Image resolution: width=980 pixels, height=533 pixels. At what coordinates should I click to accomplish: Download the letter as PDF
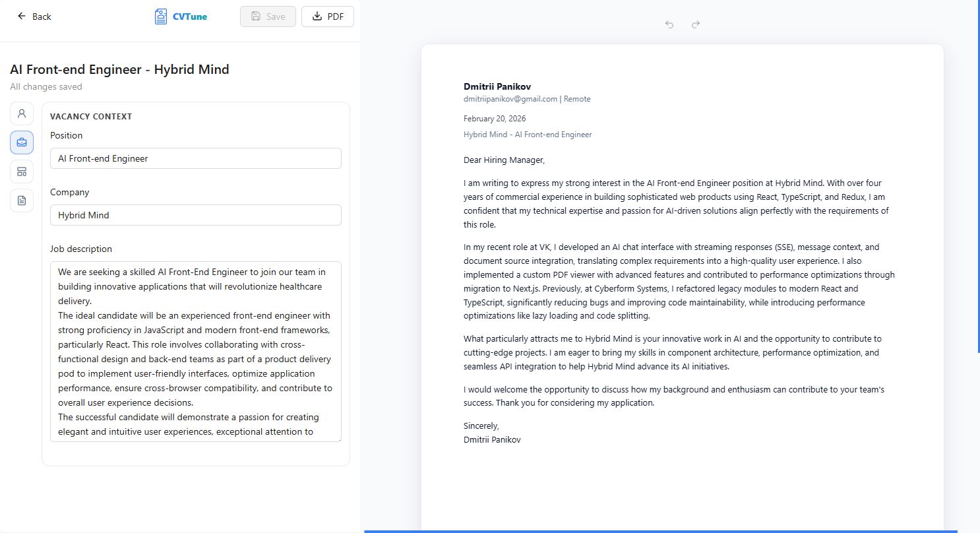click(328, 16)
